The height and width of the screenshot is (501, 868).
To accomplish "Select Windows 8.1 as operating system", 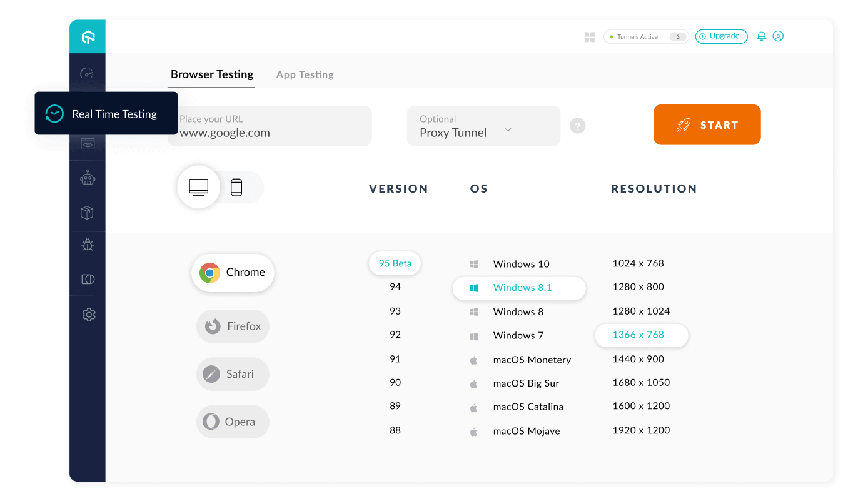I will click(520, 288).
